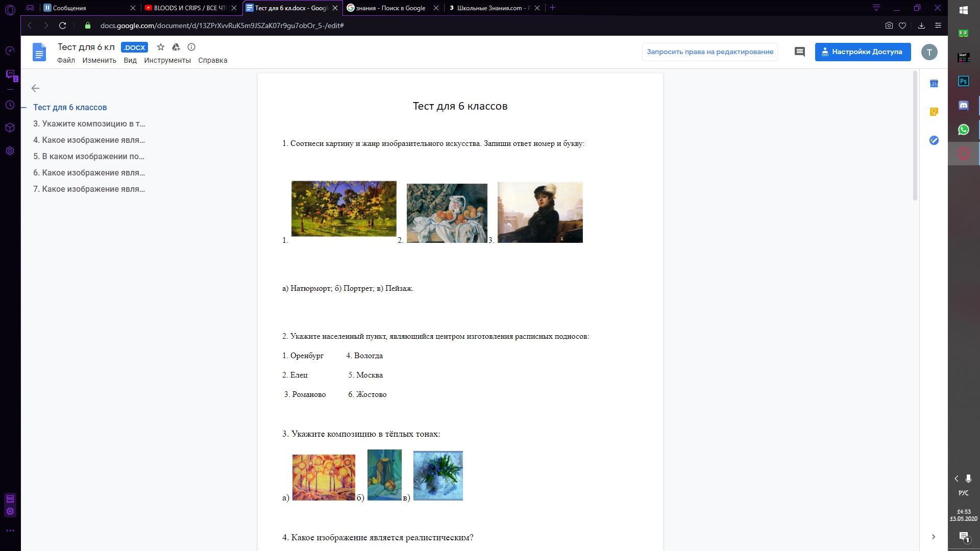Click the account avatar T
Image resolution: width=980 pixels, height=551 pixels.
tap(929, 52)
